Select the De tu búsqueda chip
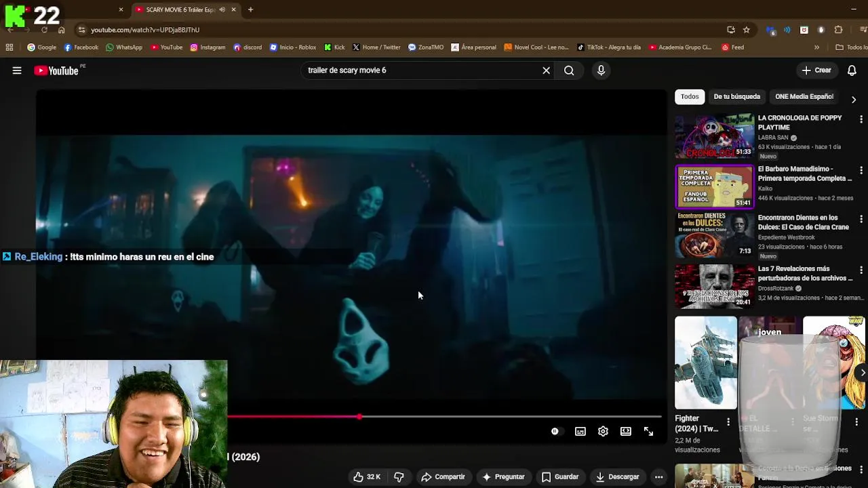This screenshot has width=868, height=488. [x=736, y=96]
